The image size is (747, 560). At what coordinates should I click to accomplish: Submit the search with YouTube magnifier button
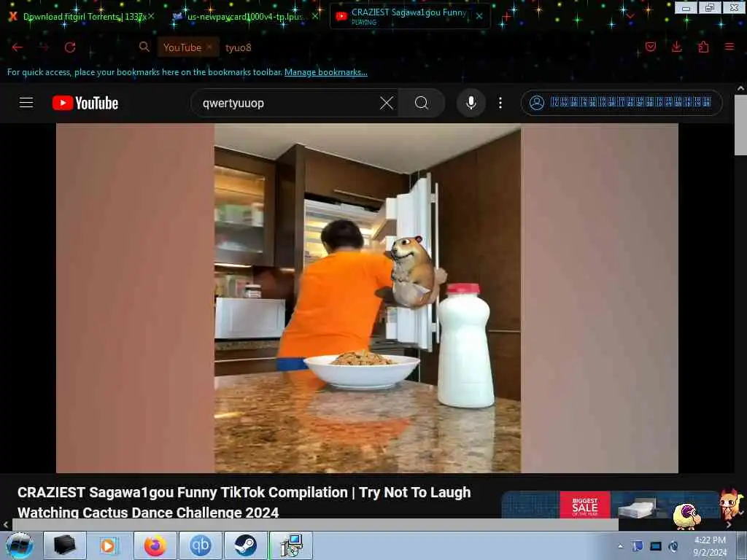(422, 103)
